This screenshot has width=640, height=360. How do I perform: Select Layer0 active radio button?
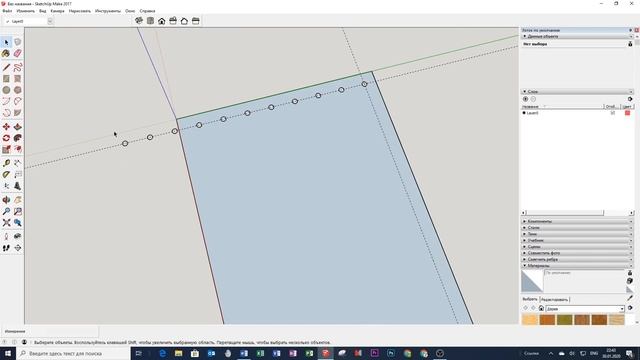click(x=524, y=113)
